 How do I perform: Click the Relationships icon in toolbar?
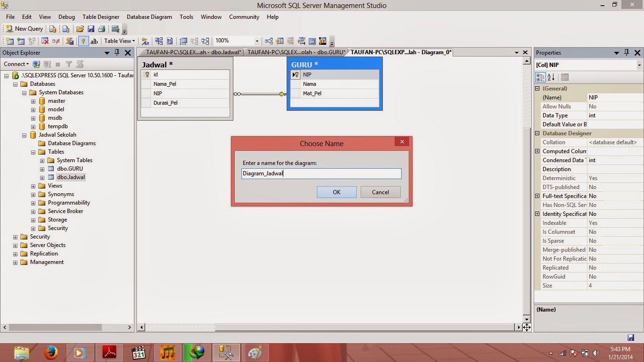point(269,41)
